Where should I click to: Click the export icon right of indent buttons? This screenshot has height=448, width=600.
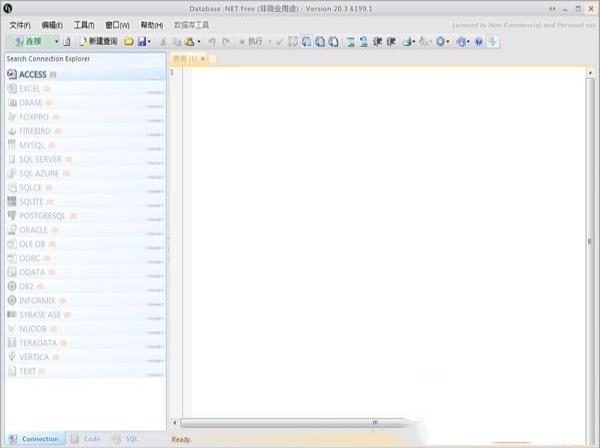click(408, 41)
